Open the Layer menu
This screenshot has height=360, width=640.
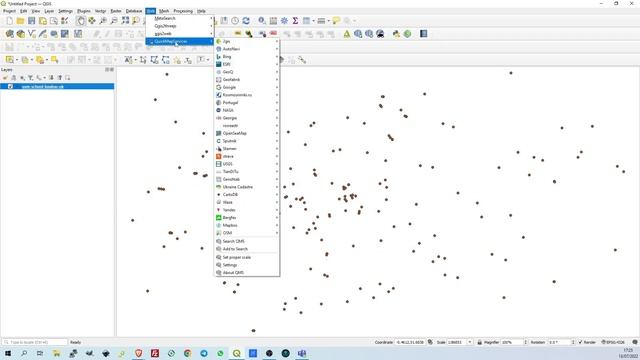49,11
